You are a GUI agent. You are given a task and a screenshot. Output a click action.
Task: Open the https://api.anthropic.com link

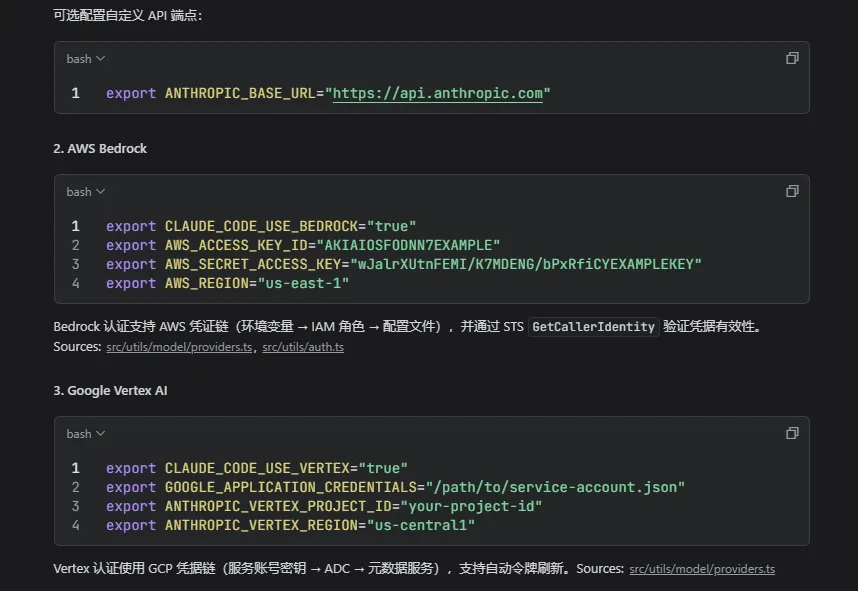coord(438,94)
